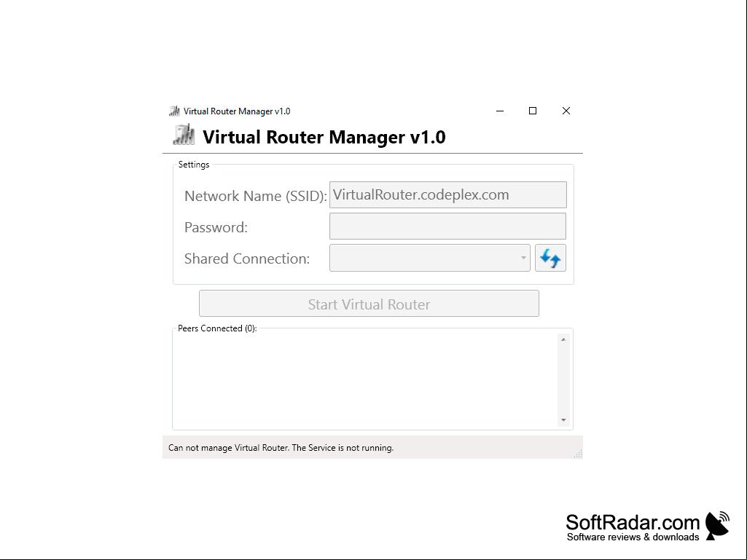Click the Peers Connected scrollbar down arrow
The width and height of the screenshot is (747, 560).
click(x=563, y=420)
